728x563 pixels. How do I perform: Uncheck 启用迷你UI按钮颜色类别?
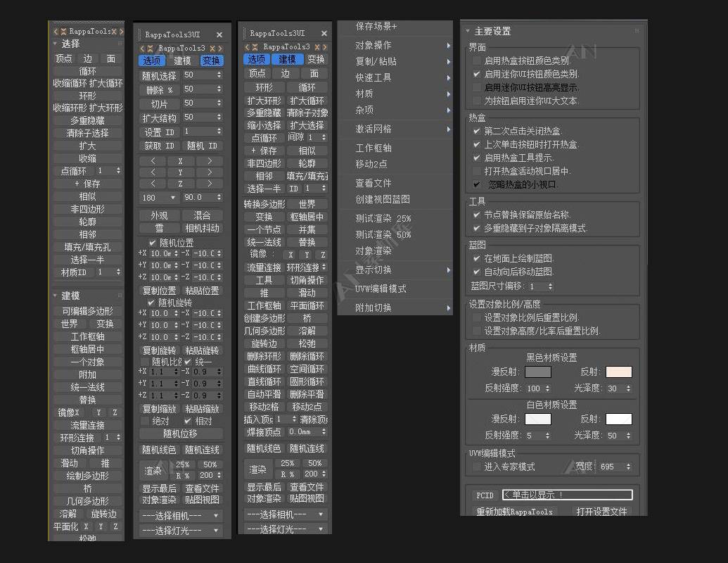point(476,74)
